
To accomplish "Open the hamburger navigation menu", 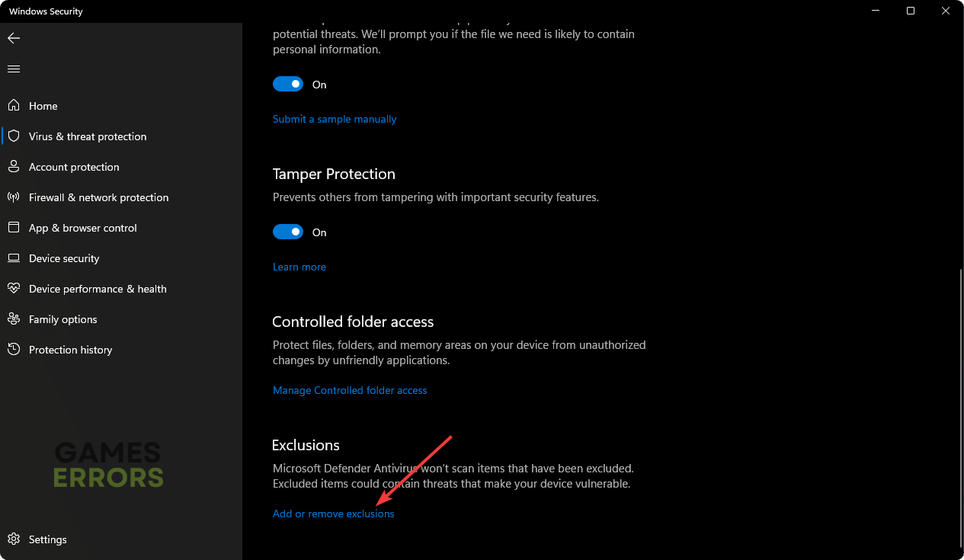I will click(x=14, y=69).
